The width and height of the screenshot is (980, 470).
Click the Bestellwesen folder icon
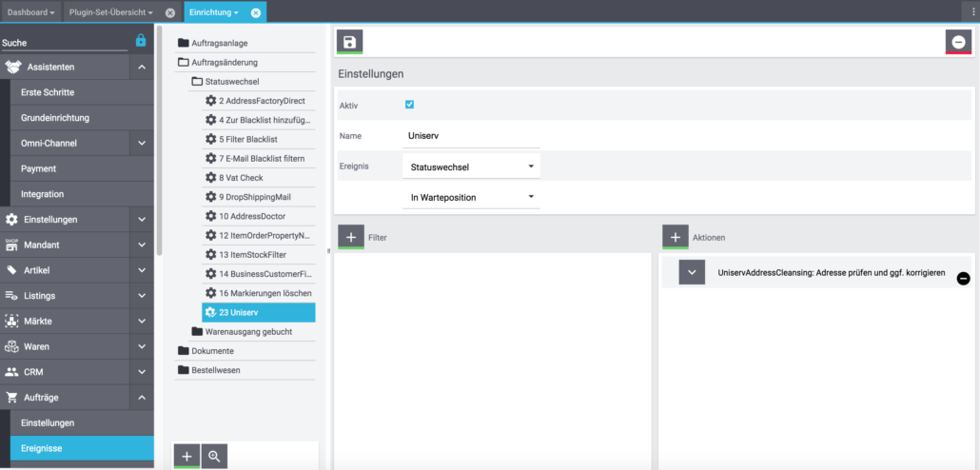[183, 370]
